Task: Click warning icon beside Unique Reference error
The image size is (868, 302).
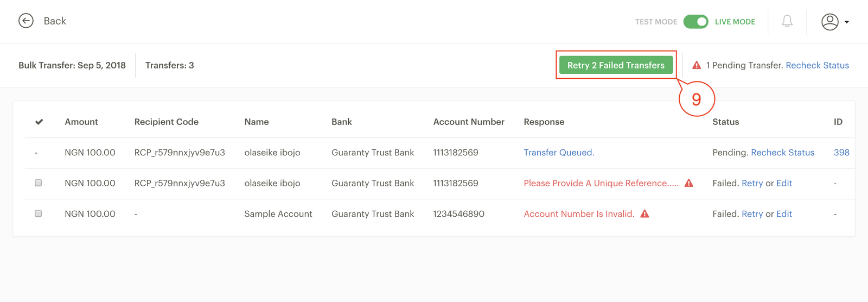Action: click(689, 183)
